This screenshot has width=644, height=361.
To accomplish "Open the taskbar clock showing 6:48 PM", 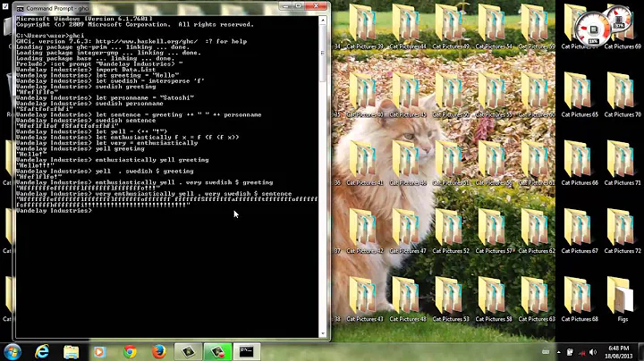I will [x=619, y=352].
